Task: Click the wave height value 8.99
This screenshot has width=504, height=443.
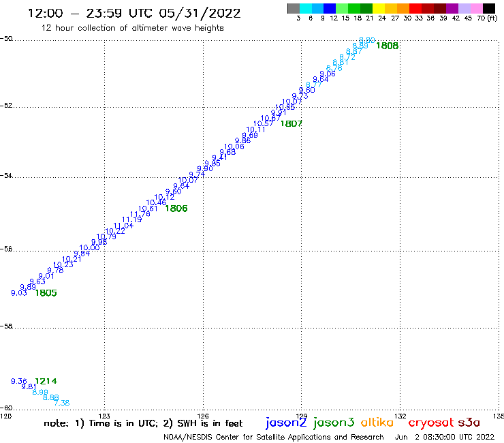Action: point(40,392)
